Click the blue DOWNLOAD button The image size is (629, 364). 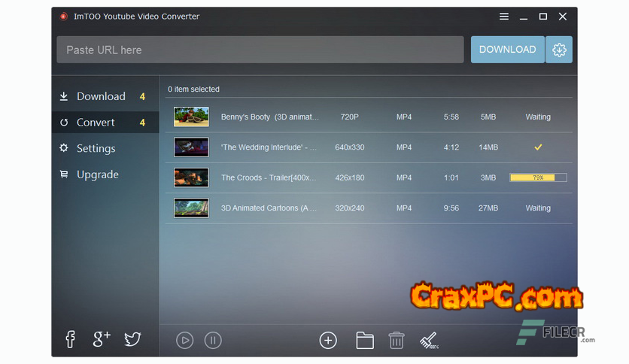point(507,50)
